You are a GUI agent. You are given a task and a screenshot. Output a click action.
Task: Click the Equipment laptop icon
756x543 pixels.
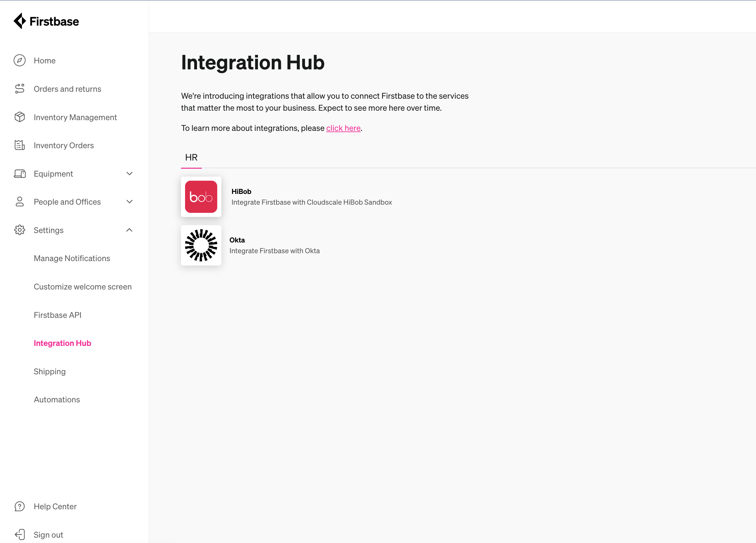click(20, 174)
